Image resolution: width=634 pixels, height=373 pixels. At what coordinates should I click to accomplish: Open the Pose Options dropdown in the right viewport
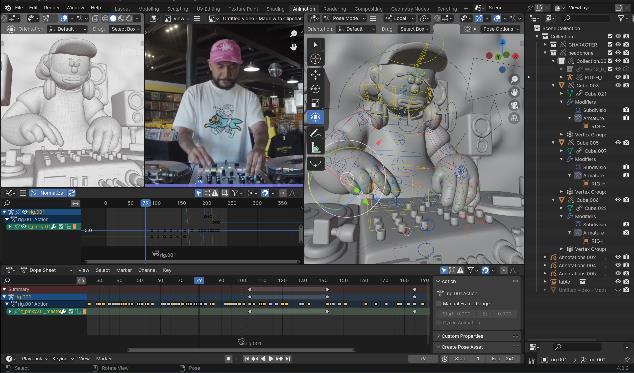pyautogui.click(x=500, y=29)
